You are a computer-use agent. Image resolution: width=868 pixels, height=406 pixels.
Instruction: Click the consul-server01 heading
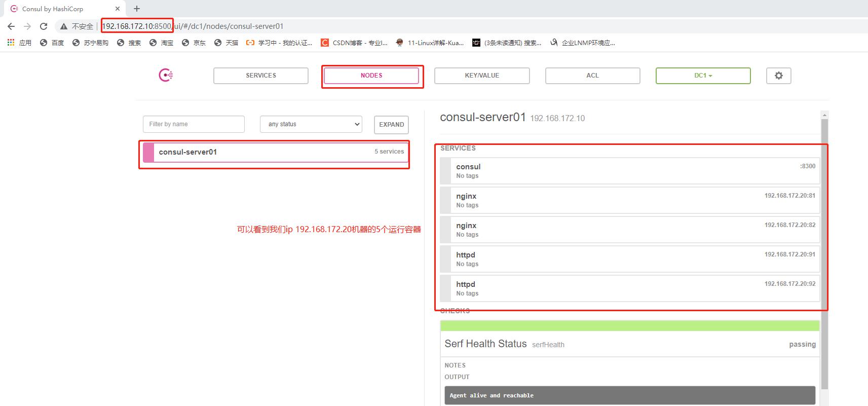[x=483, y=117]
